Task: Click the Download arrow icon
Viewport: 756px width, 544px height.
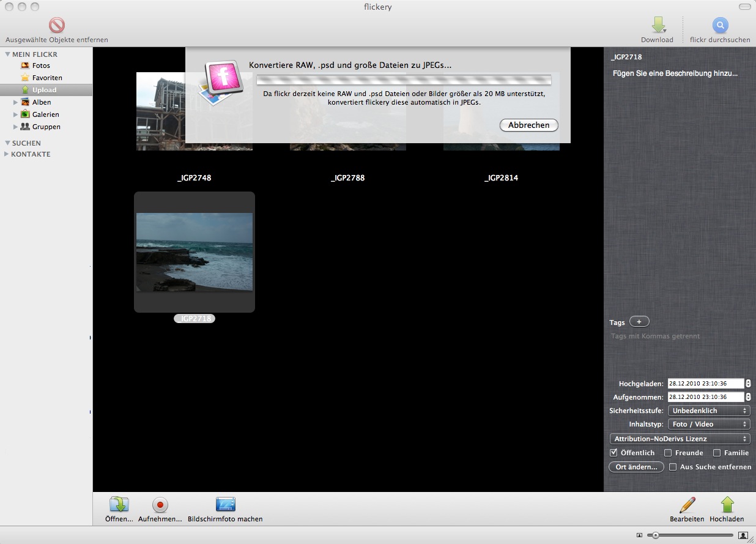Action: pyautogui.click(x=658, y=25)
